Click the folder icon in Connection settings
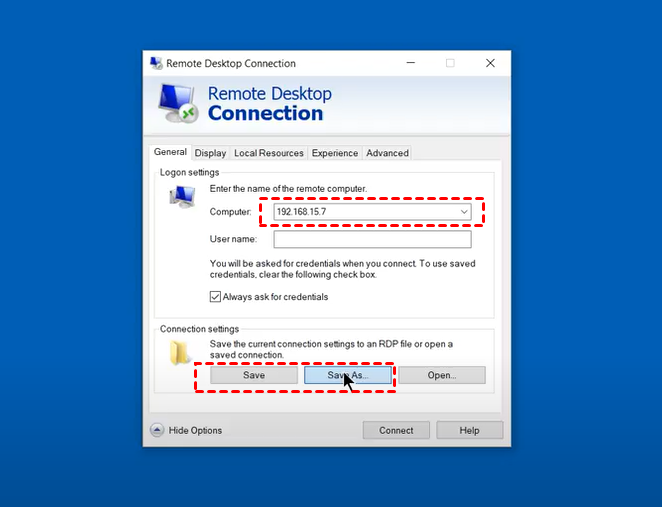The width and height of the screenshot is (662, 507). (180, 353)
